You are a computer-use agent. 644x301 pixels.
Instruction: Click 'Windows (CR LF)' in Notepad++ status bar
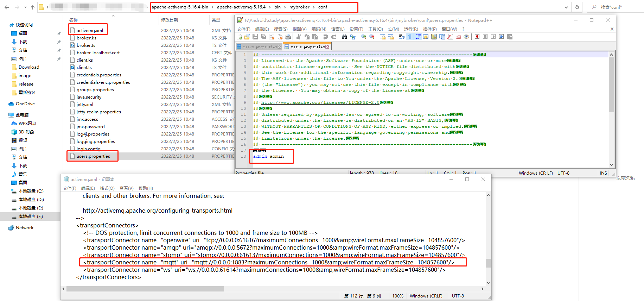point(536,173)
